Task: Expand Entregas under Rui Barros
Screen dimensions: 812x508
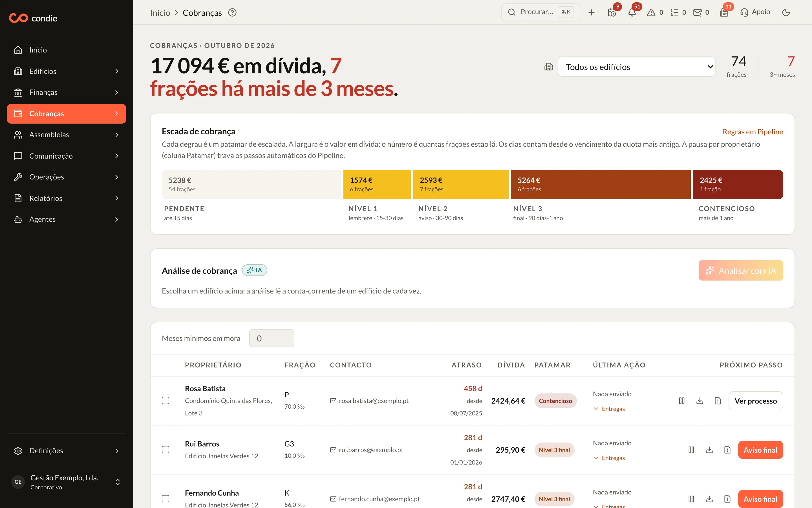Action: [x=609, y=458]
